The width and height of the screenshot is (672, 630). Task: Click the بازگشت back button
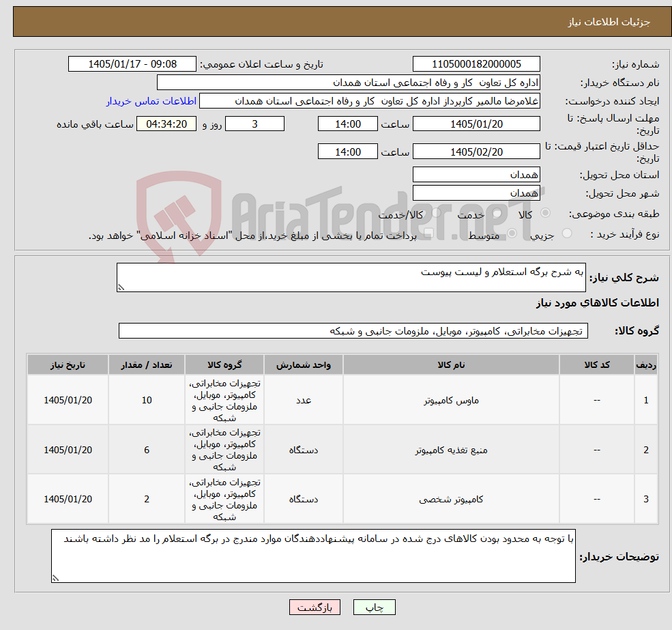tap(315, 607)
